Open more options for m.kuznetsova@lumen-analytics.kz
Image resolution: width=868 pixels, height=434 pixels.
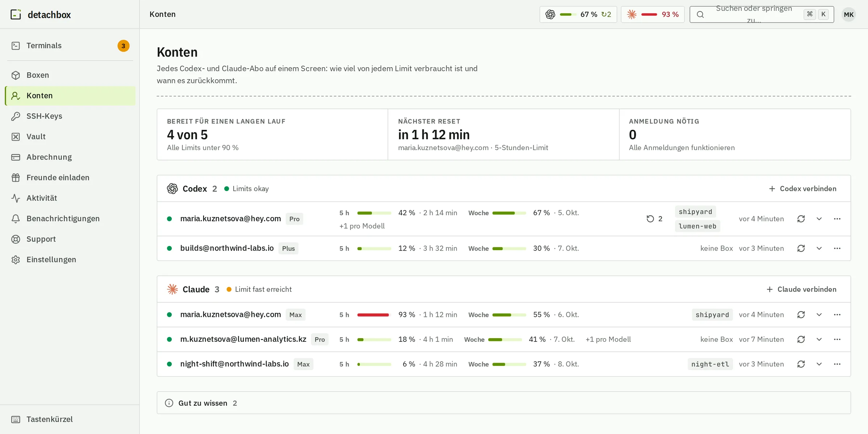coord(837,339)
